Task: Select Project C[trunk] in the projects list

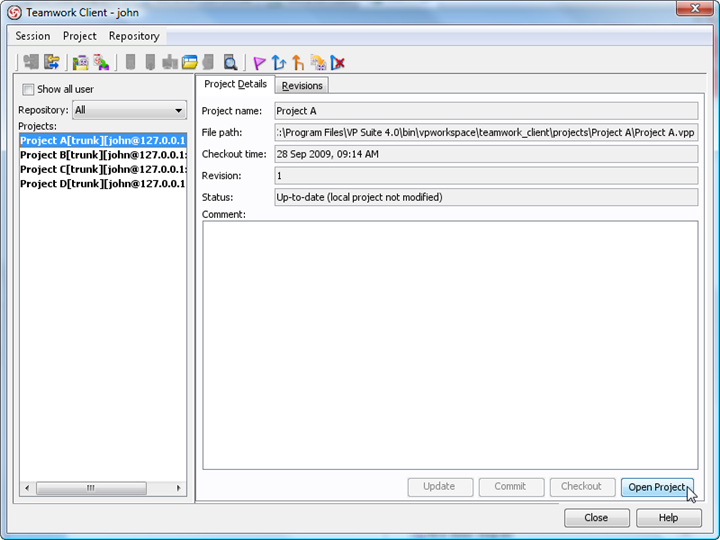Action: [x=103, y=169]
